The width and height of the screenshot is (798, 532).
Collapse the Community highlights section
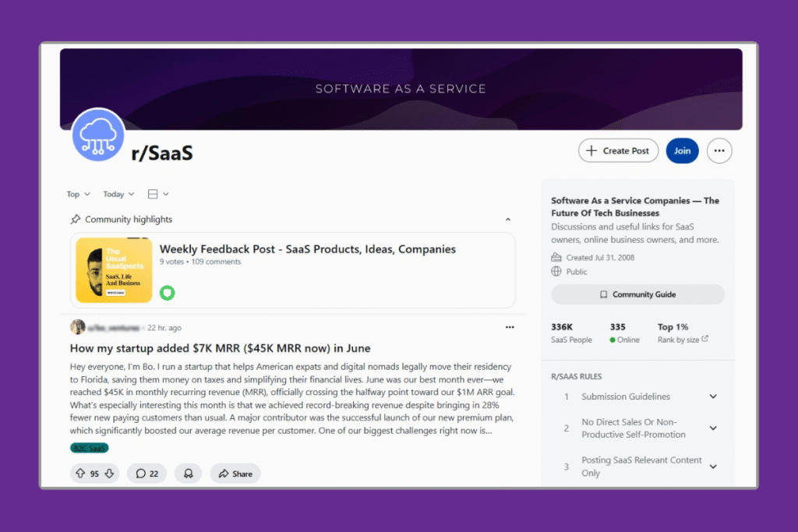[508, 220]
